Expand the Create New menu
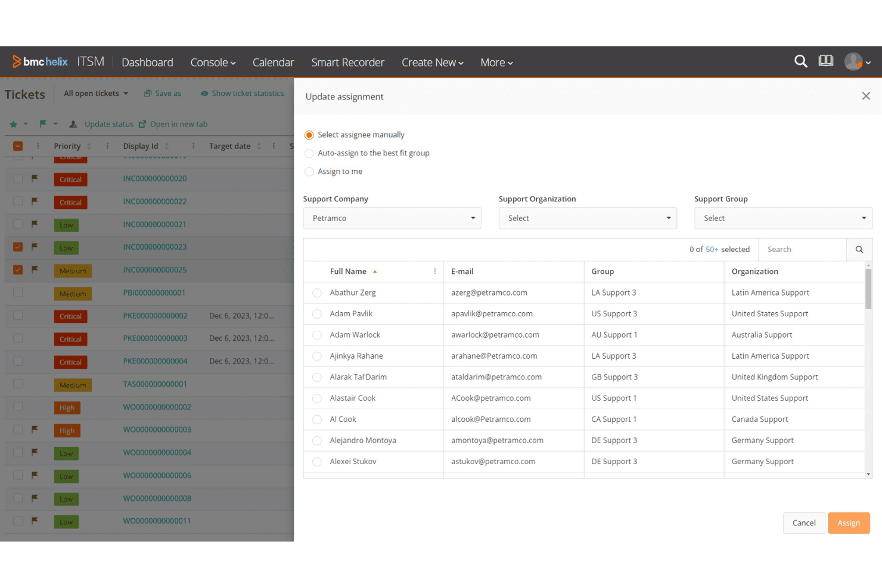The width and height of the screenshot is (882, 588). 432,63
